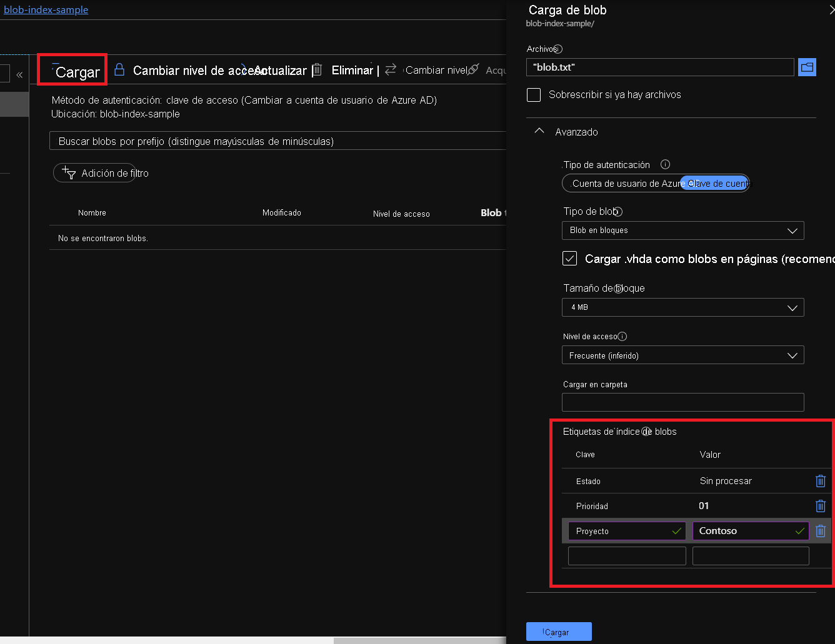This screenshot has height=644, width=835.
Task: Click the lock icon before Cambiar nivel de acceso
Action: (x=118, y=70)
